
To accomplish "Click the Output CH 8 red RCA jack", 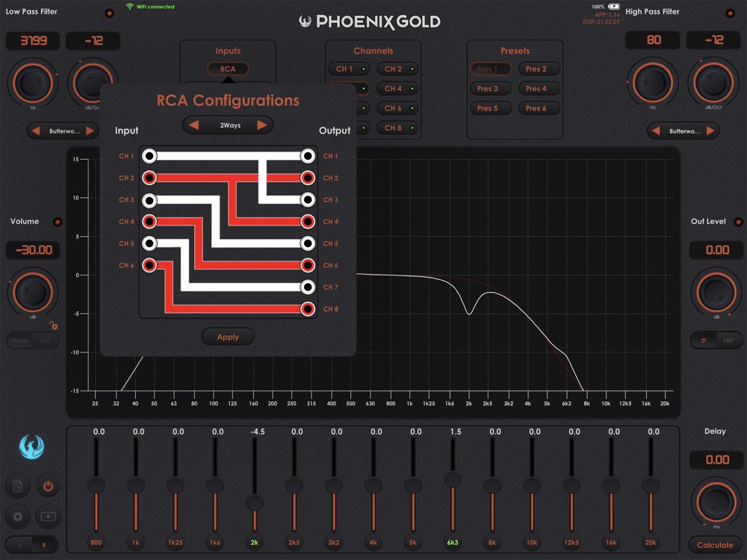I will [x=308, y=309].
